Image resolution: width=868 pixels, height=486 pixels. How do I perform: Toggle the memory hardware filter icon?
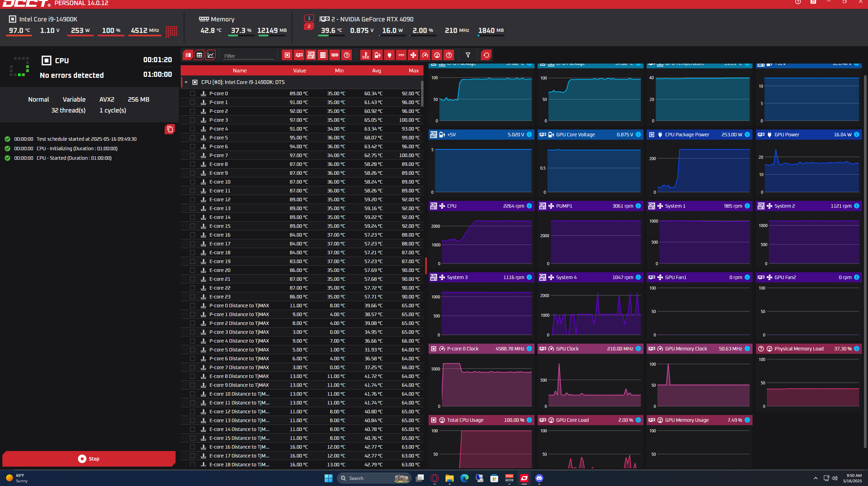335,55
